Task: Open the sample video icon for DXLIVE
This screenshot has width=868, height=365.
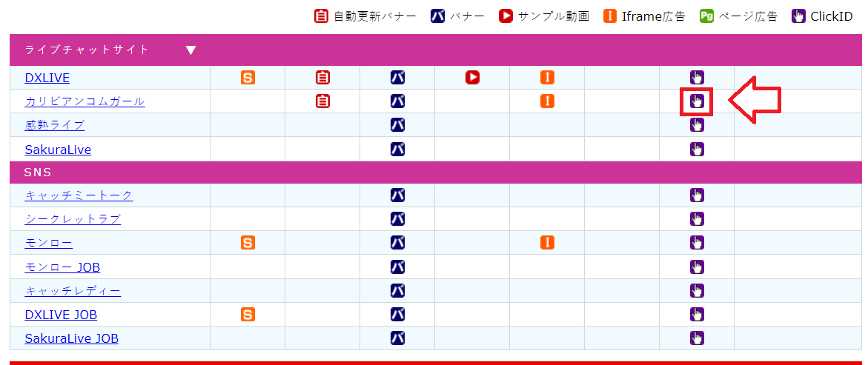Action: (x=472, y=78)
